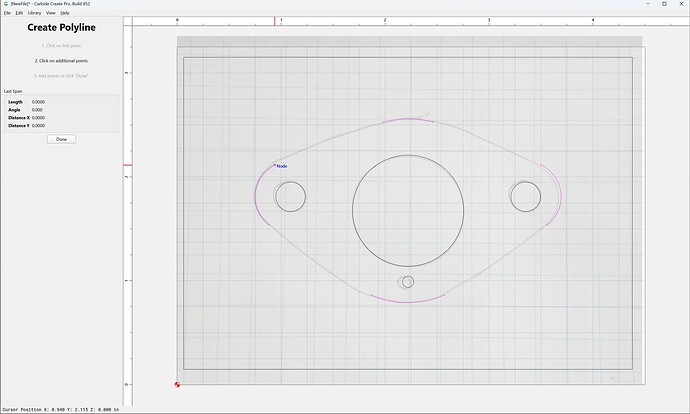Click the red origin marker at the stock corner
The height and width of the screenshot is (414, 690).
tap(177, 385)
